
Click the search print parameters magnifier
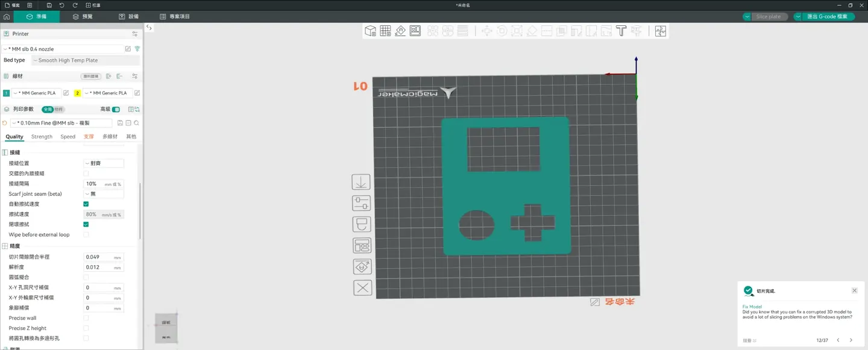tap(137, 123)
